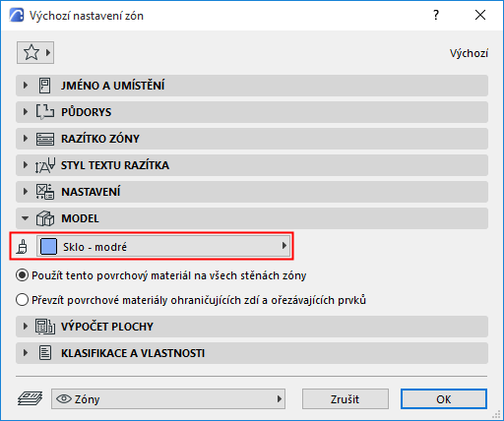Click the blue Sklo - modré color swatch
This screenshot has height=421, width=504.
pos(48,246)
